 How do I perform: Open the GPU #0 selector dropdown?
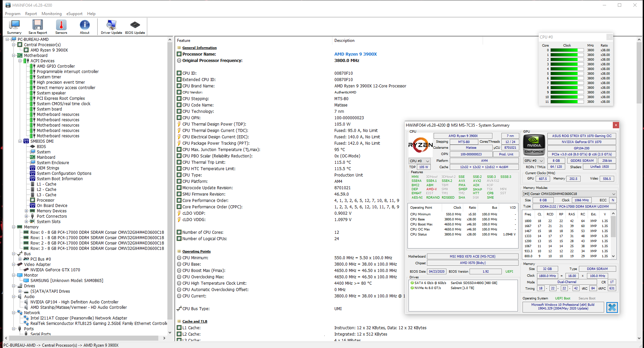pos(534,161)
